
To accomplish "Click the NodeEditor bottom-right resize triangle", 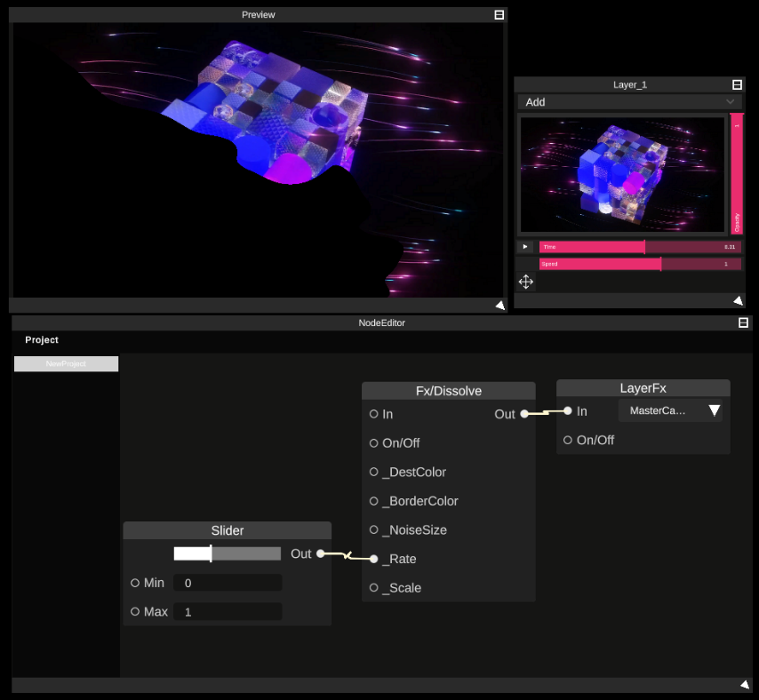I will click(744, 684).
